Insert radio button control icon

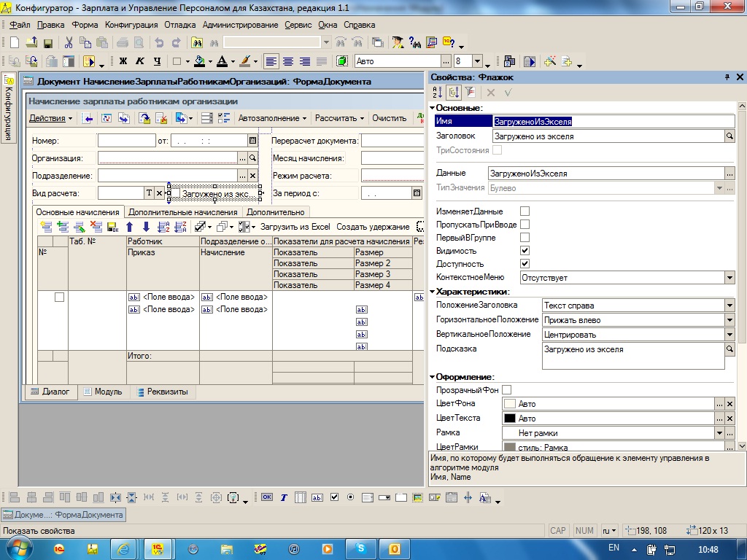pos(351,497)
